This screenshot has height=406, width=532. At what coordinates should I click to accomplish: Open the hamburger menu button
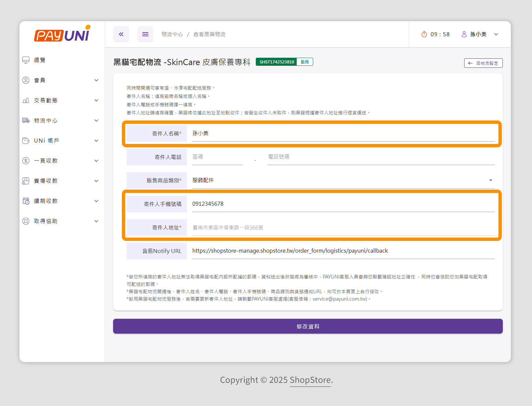145,34
